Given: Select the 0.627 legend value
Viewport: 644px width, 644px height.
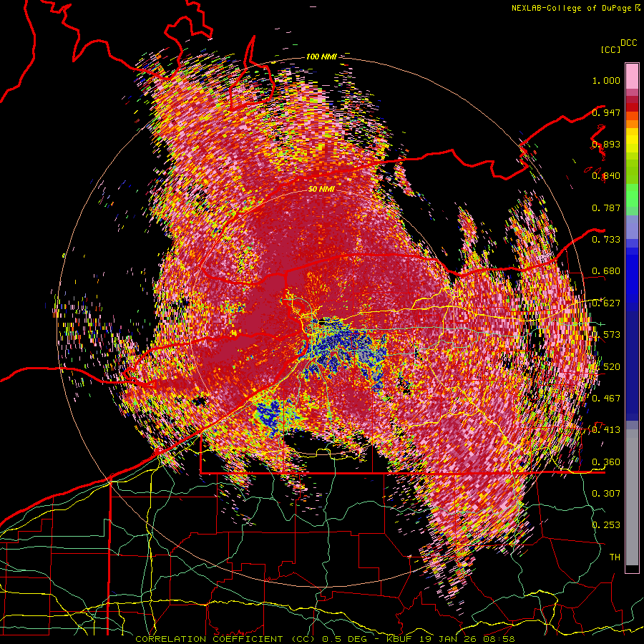Looking at the screenshot, I should click(606, 303).
